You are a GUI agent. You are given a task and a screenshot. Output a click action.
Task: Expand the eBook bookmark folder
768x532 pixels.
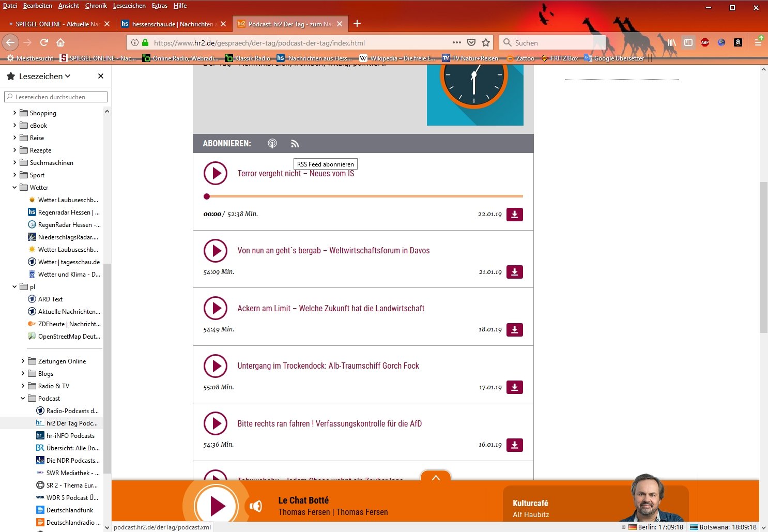pyautogui.click(x=14, y=125)
